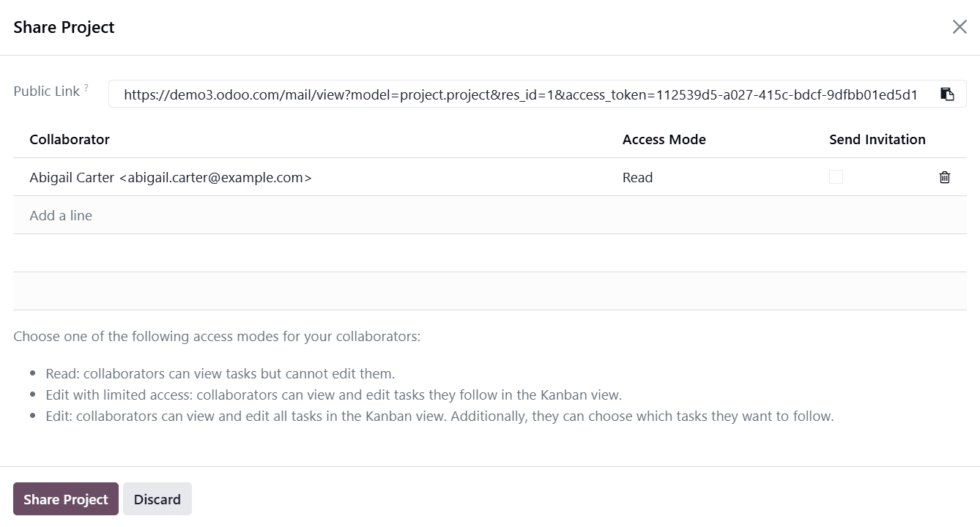Click the Read access mode description
This screenshot has width=980, height=527.
point(220,373)
